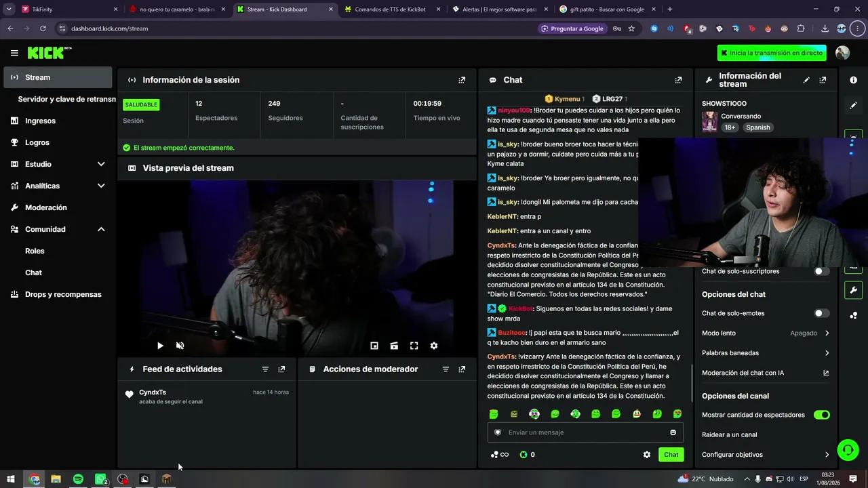Image resolution: width=868 pixels, height=488 pixels.
Task: Open the support headset chat bubble
Action: click(x=847, y=450)
